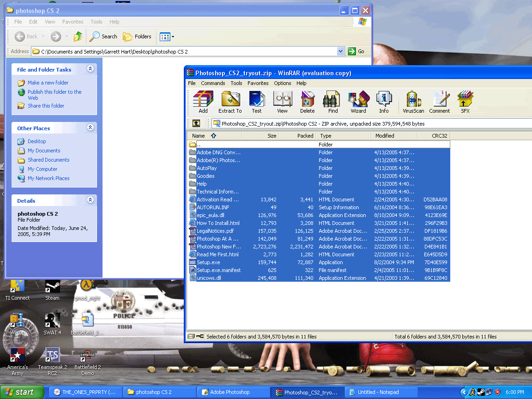Select the Goodies folder in WinRAR list

[319, 176]
